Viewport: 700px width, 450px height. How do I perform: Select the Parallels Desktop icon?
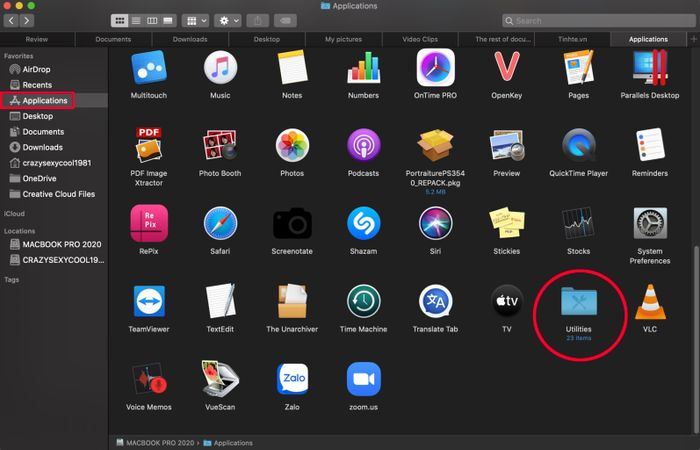click(x=650, y=67)
